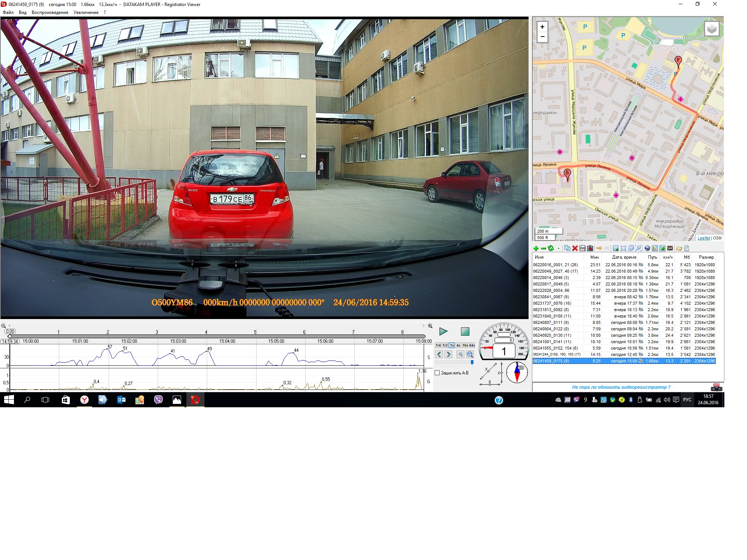Click the green refresh list icon
Screen dimensions: 747x560
551,248
